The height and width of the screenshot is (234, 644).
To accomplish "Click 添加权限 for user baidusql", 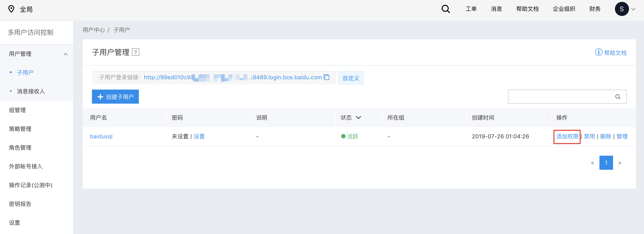I will [567, 136].
